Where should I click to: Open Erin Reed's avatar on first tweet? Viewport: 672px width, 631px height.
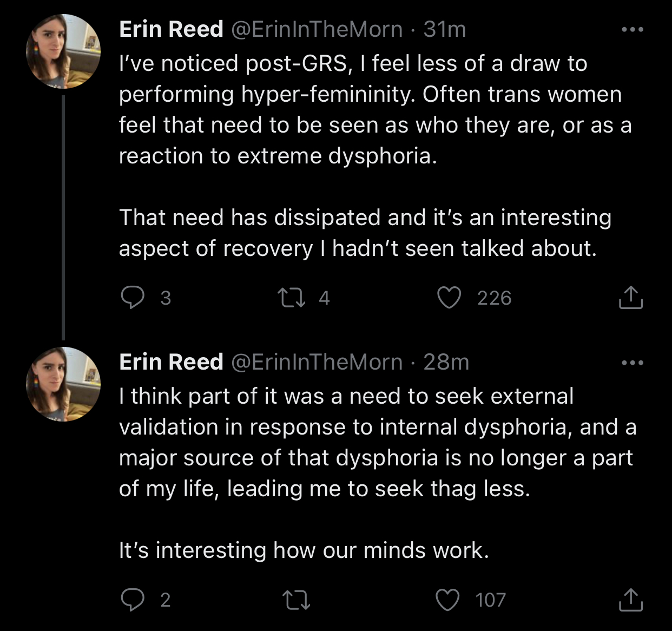(x=63, y=51)
